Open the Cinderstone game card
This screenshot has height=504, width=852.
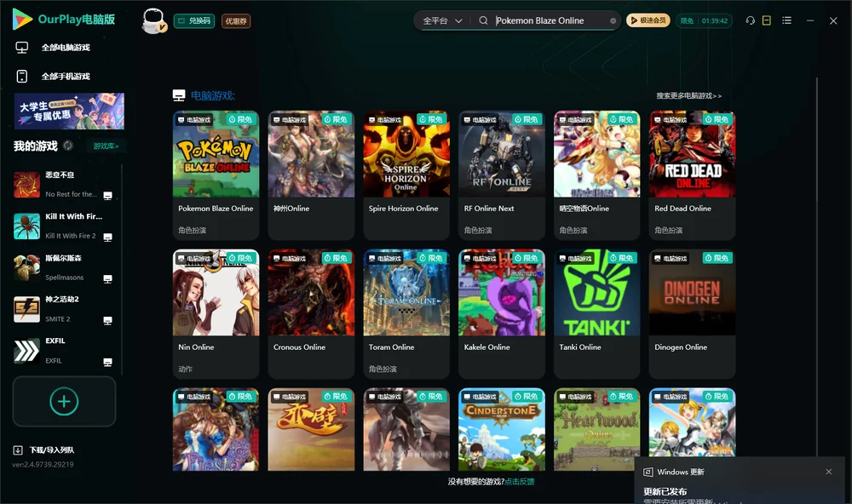tap(502, 429)
